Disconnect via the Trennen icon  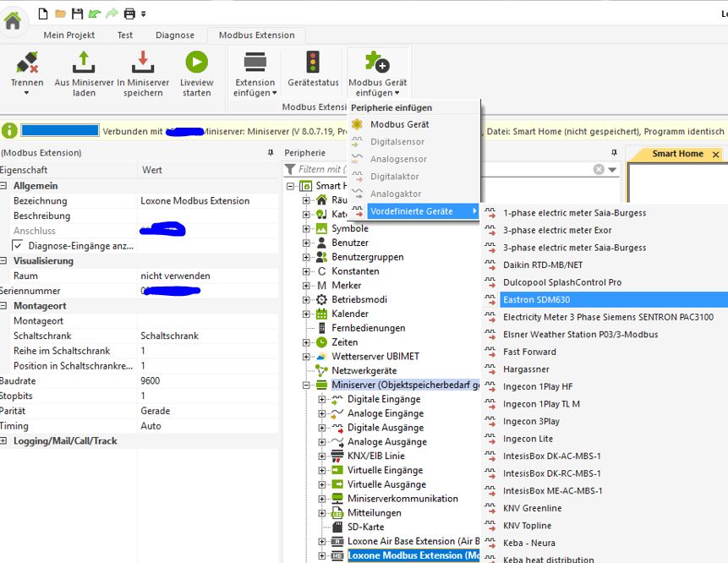pos(27,63)
